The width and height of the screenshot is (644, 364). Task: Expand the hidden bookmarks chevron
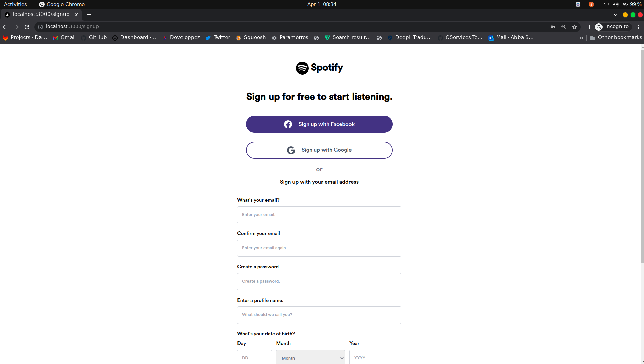582,37
